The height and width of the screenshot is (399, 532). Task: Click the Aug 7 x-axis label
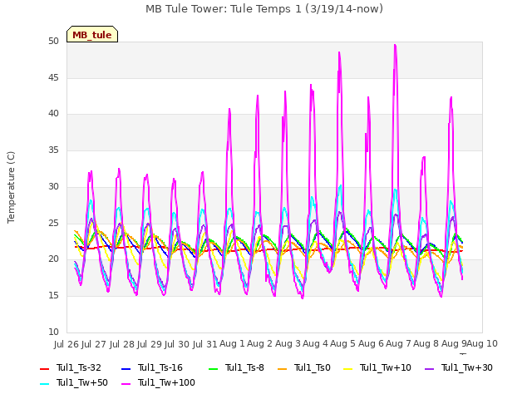point(398,343)
